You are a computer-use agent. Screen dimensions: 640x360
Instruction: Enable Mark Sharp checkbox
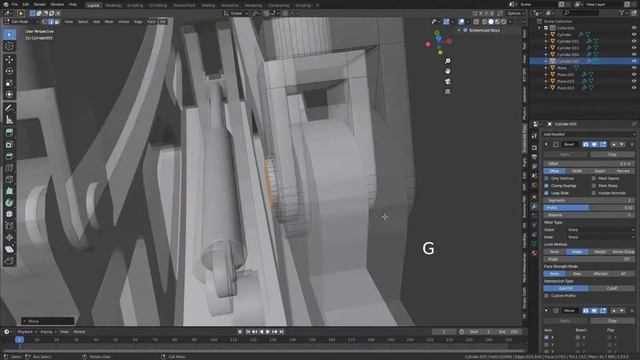(594, 186)
